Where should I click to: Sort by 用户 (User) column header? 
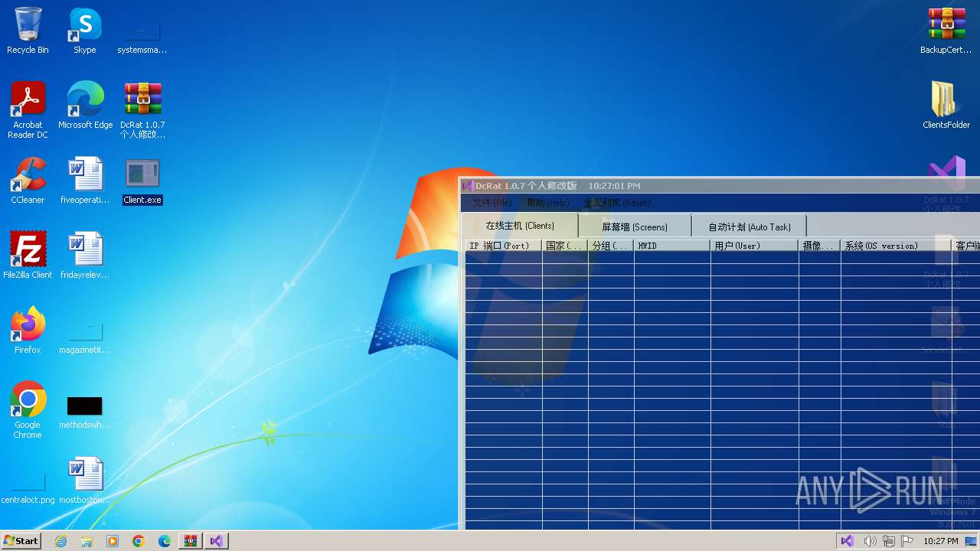[755, 246]
